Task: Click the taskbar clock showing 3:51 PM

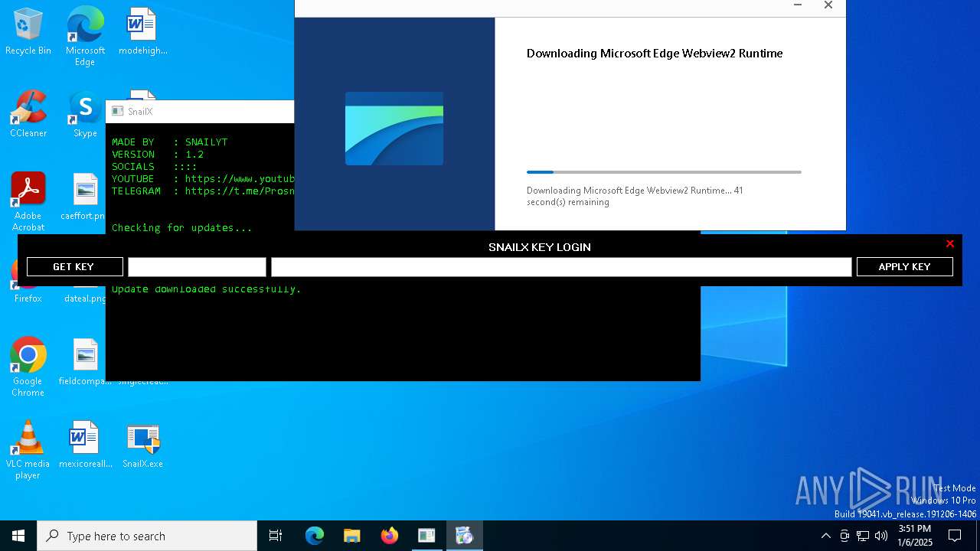Action: (915, 536)
